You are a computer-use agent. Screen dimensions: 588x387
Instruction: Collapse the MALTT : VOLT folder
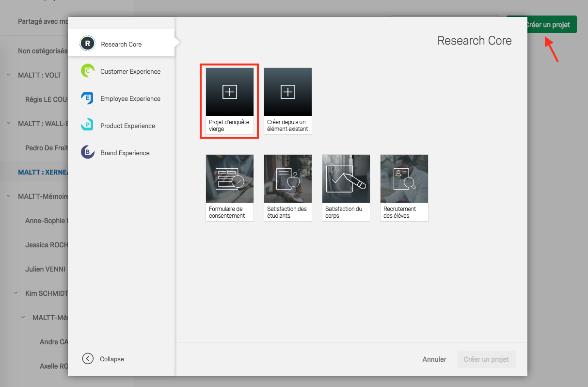(x=8, y=75)
